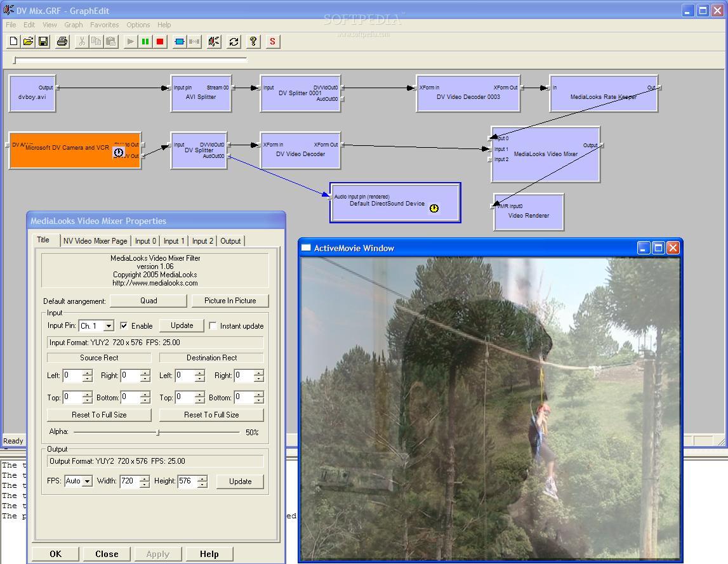Click the Picture In Picture button
This screenshot has height=564, width=728.
(230, 301)
